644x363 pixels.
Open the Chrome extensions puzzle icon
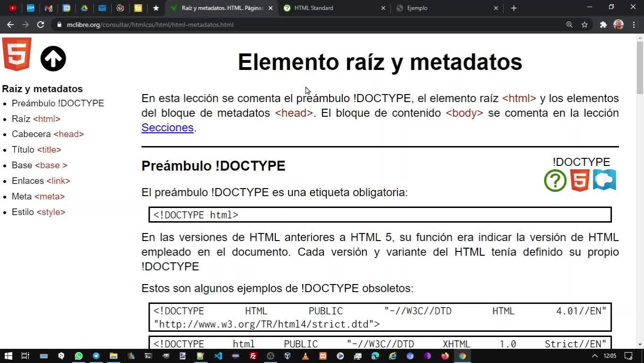(603, 25)
